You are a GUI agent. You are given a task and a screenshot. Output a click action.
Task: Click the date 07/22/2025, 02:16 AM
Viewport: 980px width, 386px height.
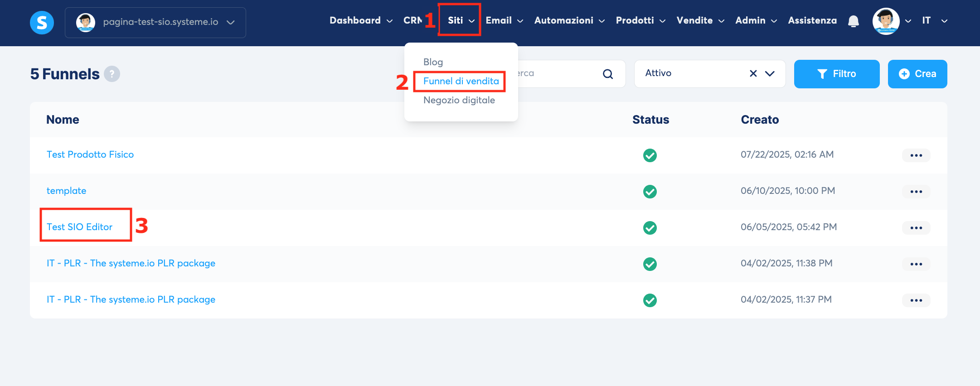pos(787,154)
